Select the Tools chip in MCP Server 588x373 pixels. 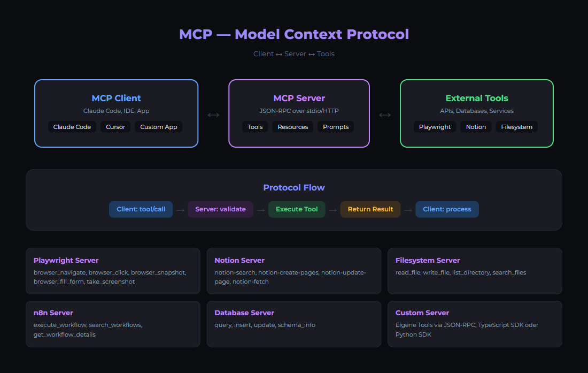point(255,127)
